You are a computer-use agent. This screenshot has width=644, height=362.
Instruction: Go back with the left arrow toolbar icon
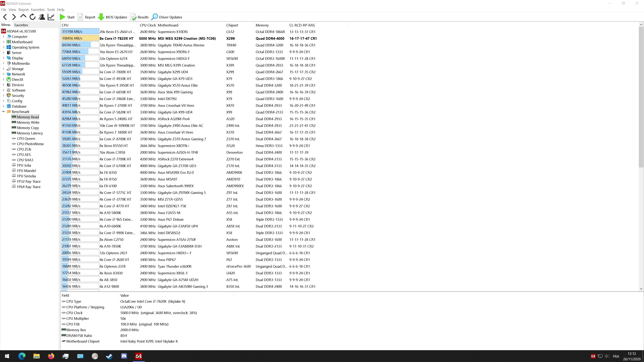coord(5,17)
